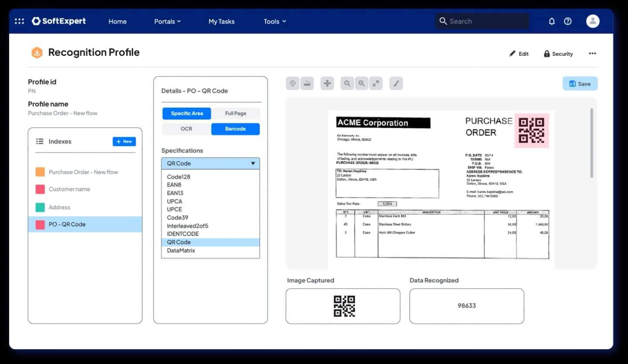Click the teal Address color swatch

click(40, 208)
